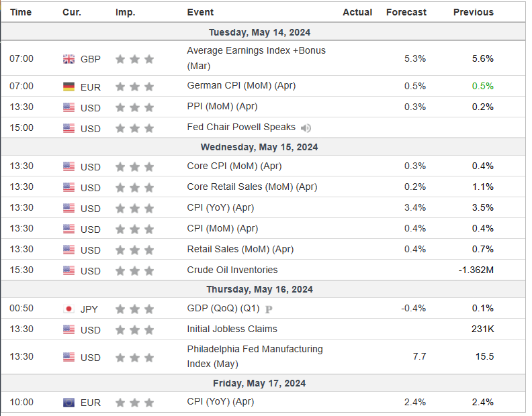The image size is (532, 416).
Task: Click the US flag on PPI (MoM) row
Action: (69, 107)
